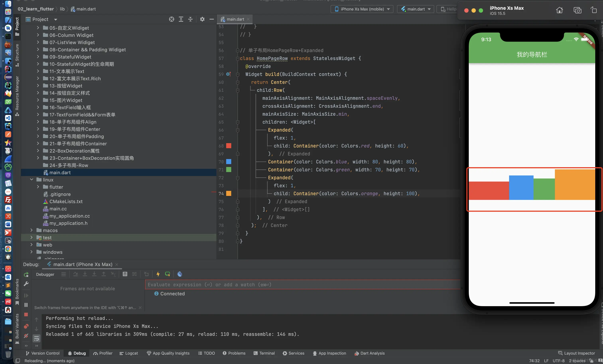Open Dart DevTools from debug toolbar
Viewport: 603px width, 364px height.
coord(180,274)
